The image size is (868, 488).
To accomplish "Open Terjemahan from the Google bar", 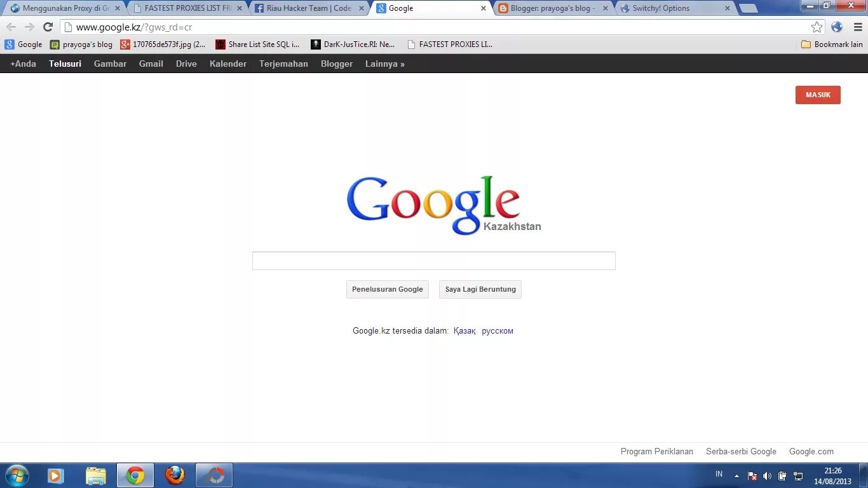I will tap(283, 64).
